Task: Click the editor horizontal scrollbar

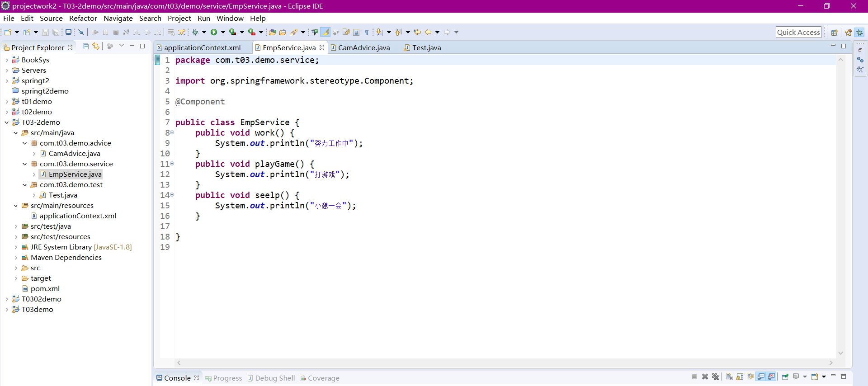Action: [x=505, y=362]
